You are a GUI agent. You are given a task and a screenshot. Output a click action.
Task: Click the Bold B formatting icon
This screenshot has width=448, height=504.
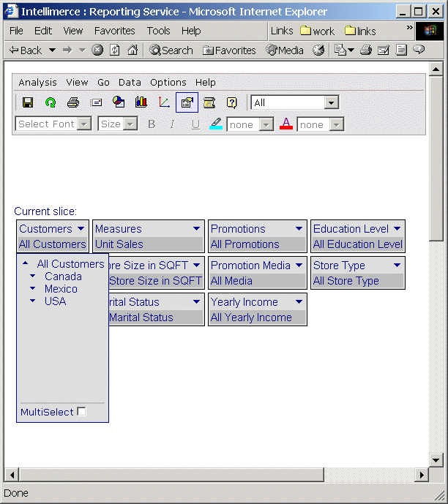click(x=152, y=124)
